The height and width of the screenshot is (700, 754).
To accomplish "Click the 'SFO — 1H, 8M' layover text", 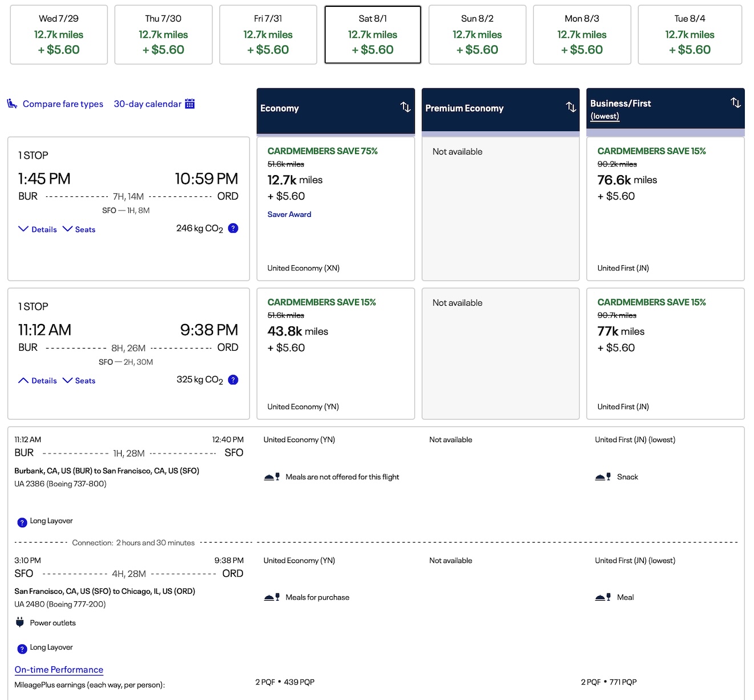I will click(126, 211).
